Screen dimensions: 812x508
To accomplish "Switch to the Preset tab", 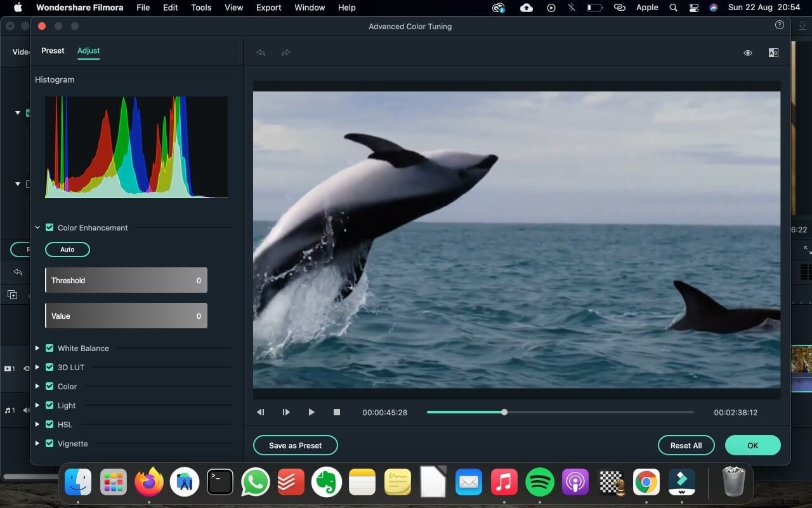I will 53,51.
